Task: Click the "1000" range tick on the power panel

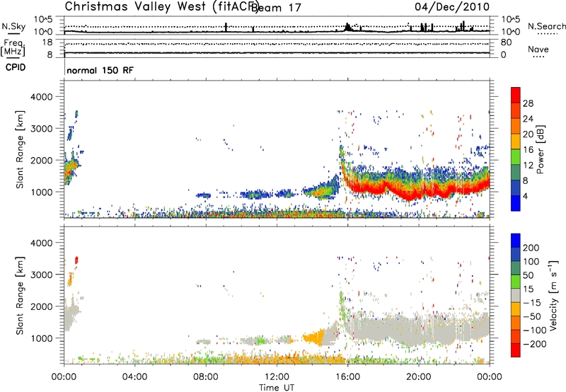Action: pyautogui.click(x=42, y=192)
